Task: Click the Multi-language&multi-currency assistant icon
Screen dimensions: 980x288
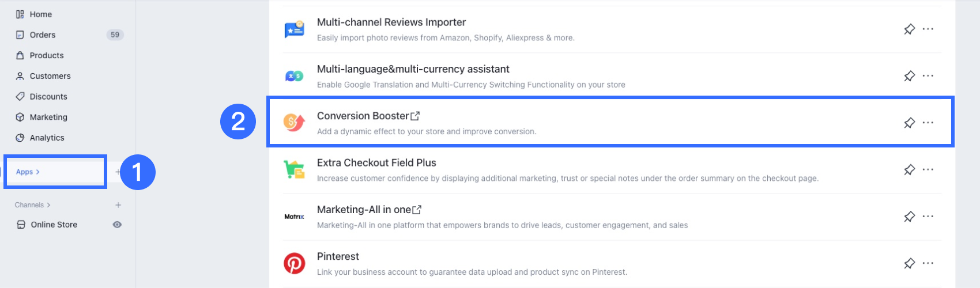Action: [x=295, y=75]
